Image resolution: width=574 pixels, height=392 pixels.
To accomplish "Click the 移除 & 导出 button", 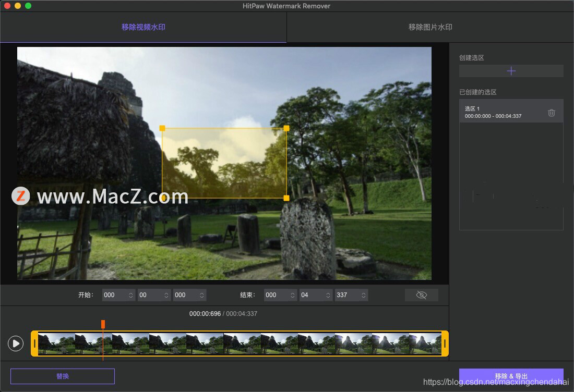I will point(511,376).
